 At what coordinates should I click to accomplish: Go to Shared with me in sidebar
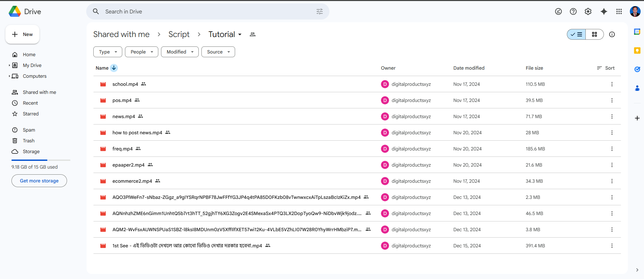[39, 92]
